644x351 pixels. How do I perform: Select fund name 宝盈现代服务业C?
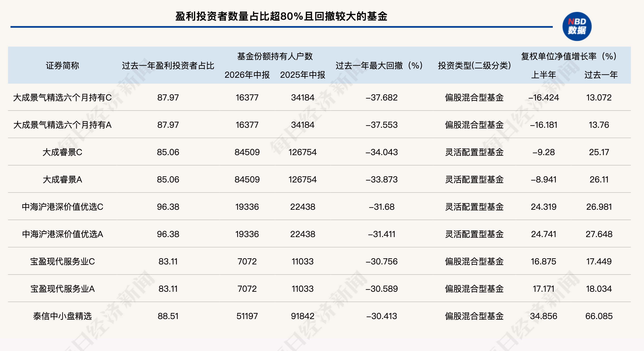click(62, 261)
